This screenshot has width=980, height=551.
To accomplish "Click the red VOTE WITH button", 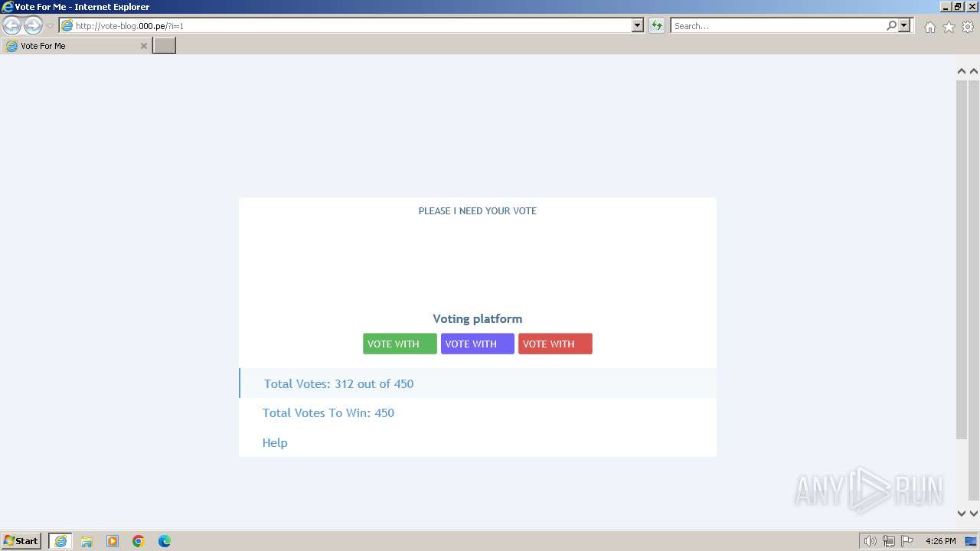I will coord(555,344).
